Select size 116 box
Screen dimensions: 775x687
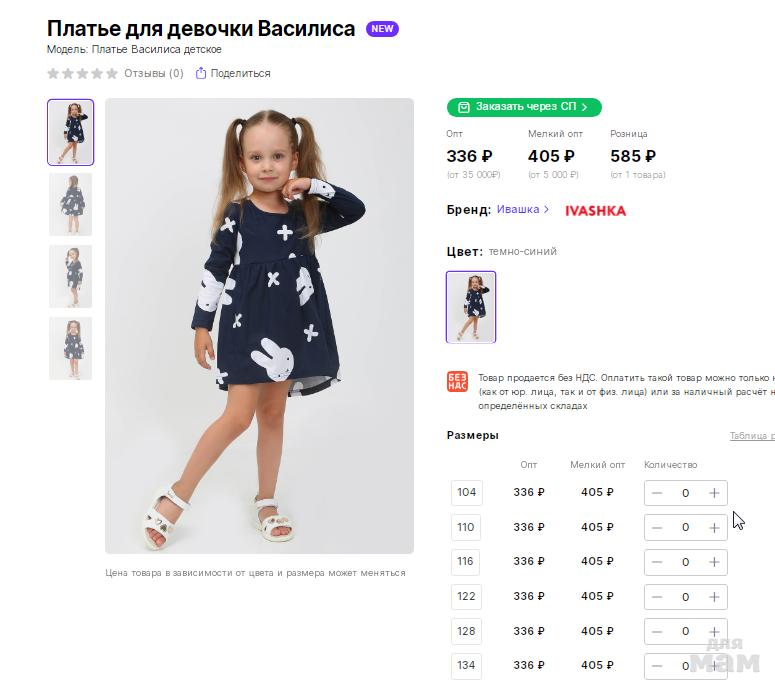click(x=466, y=562)
